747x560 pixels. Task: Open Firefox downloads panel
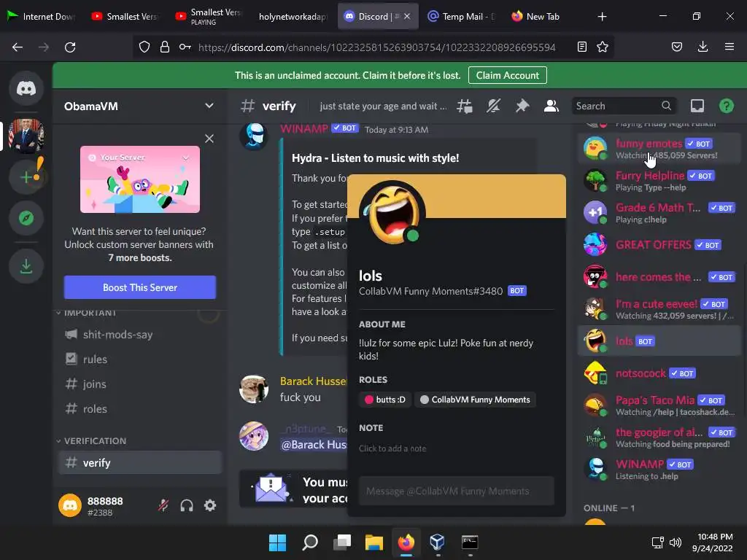[x=703, y=47]
